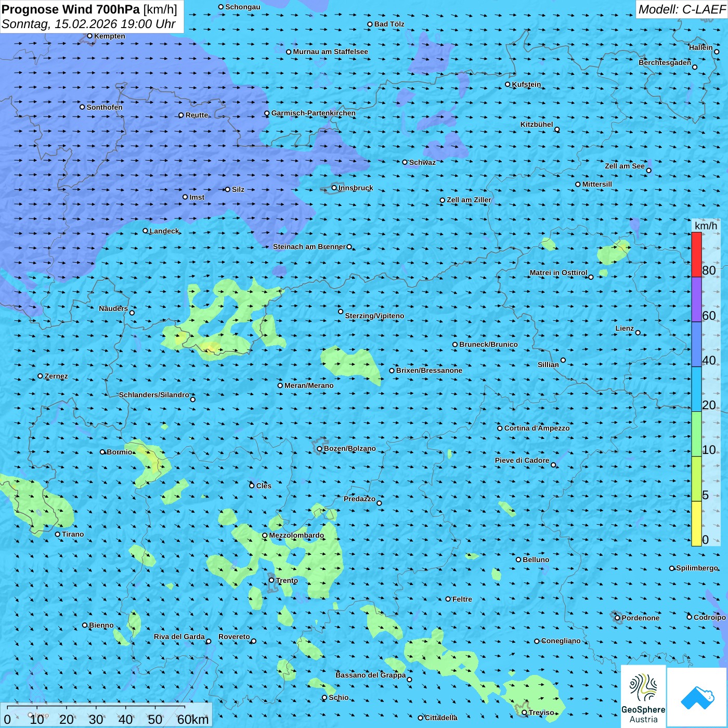
Task: Select the 'Murnau am Staffelsee' label
Action: point(330,51)
